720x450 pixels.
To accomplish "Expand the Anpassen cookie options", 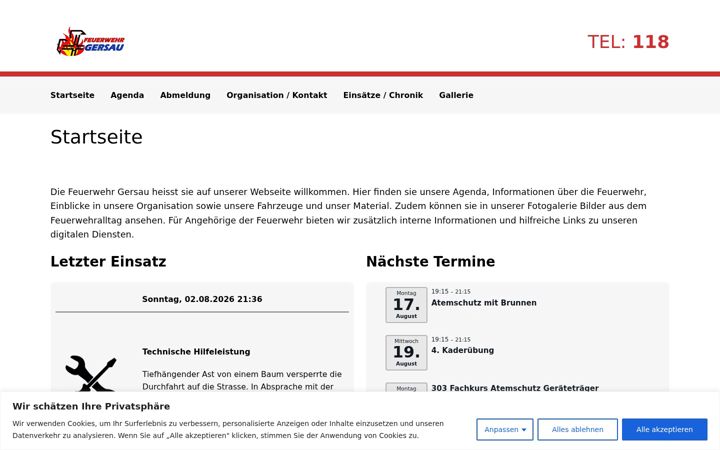I will (505, 429).
